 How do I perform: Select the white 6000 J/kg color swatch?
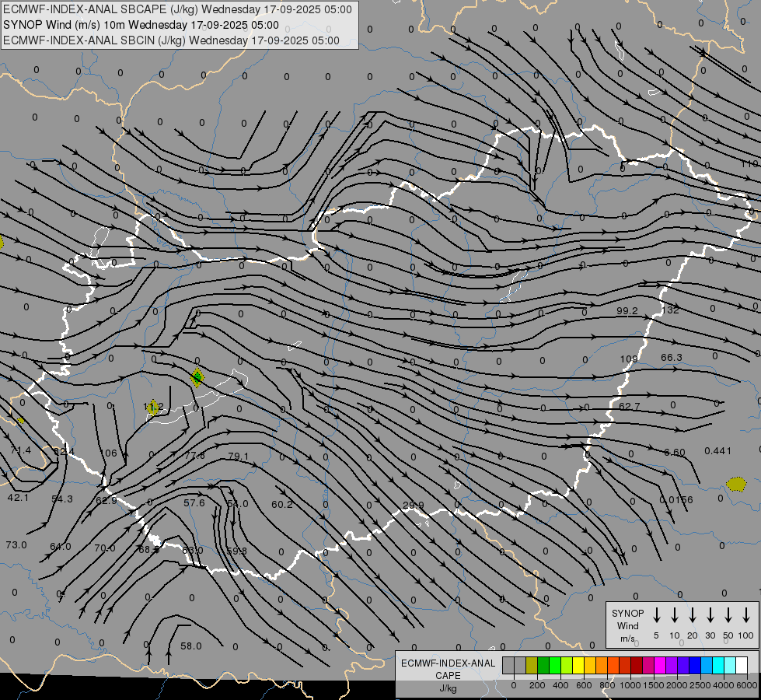742,665
